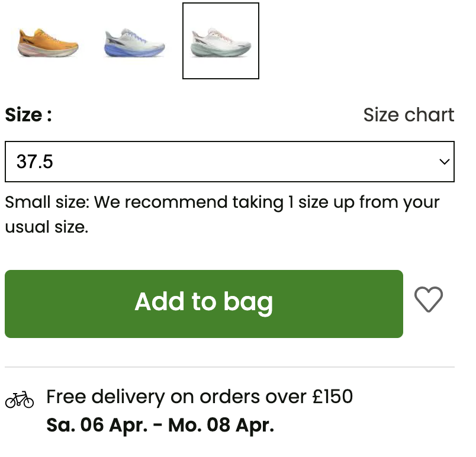Screen dimensions: 476x457
Task: Click the Free delivery on orders over £150 text
Action: (x=200, y=397)
